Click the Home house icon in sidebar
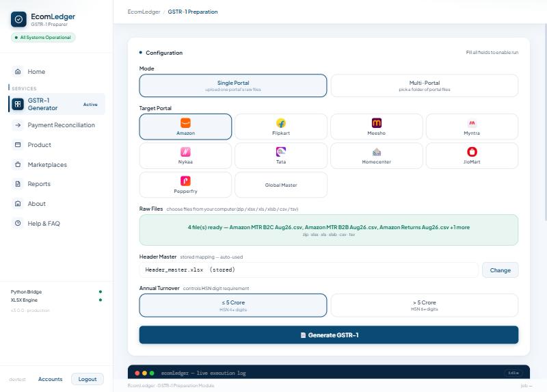547x392 pixels. point(18,72)
